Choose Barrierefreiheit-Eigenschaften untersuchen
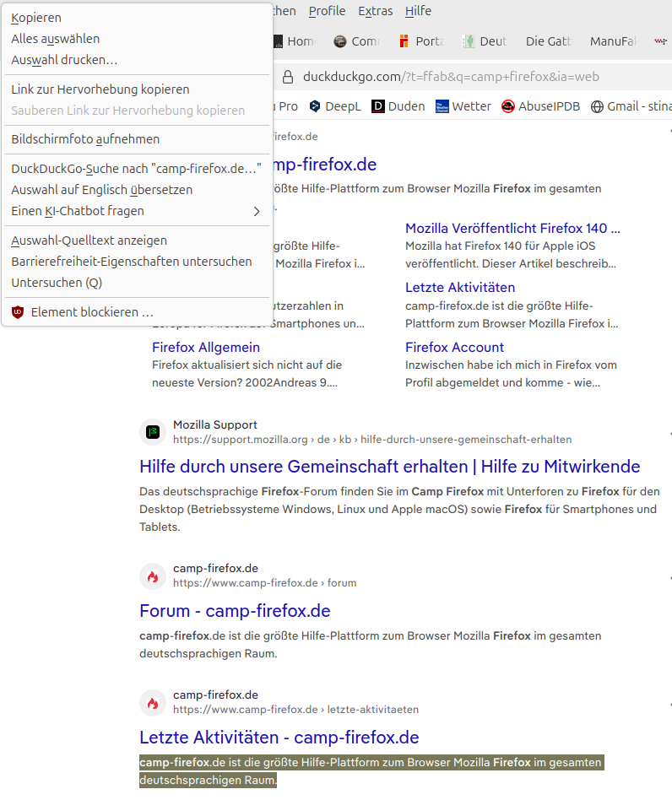This screenshot has width=672, height=800. [137, 262]
